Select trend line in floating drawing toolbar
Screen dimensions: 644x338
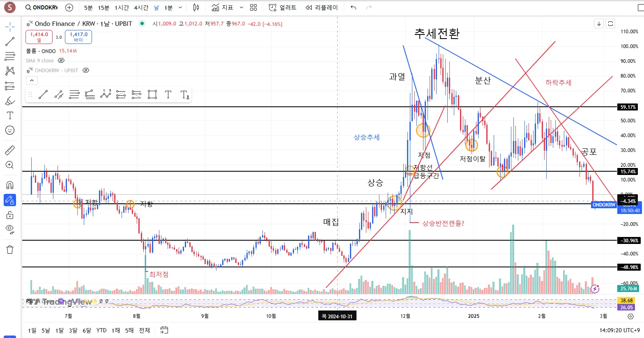[43, 95]
